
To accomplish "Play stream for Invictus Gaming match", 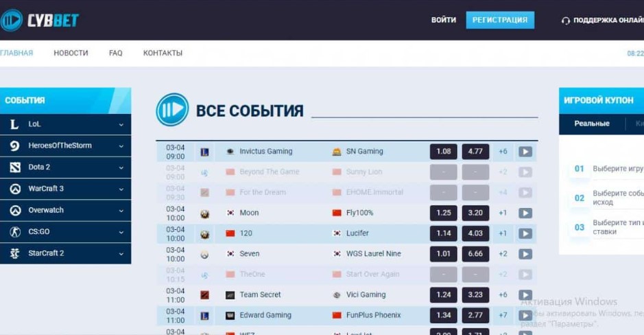I will (x=525, y=152).
